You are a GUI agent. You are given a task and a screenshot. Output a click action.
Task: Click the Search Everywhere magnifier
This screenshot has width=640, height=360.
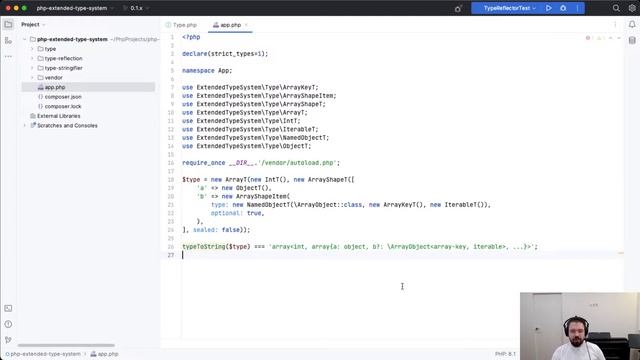tap(616, 8)
